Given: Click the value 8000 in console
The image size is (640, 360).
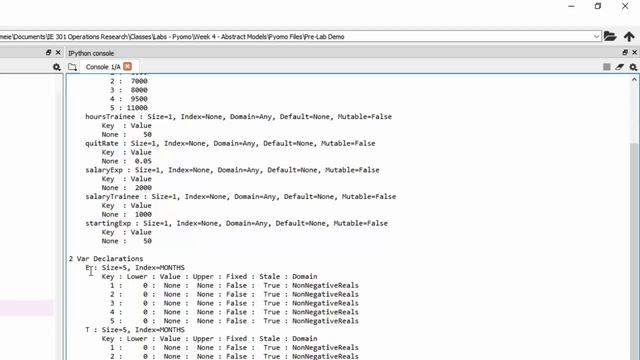Looking at the screenshot, I should coord(139,90).
